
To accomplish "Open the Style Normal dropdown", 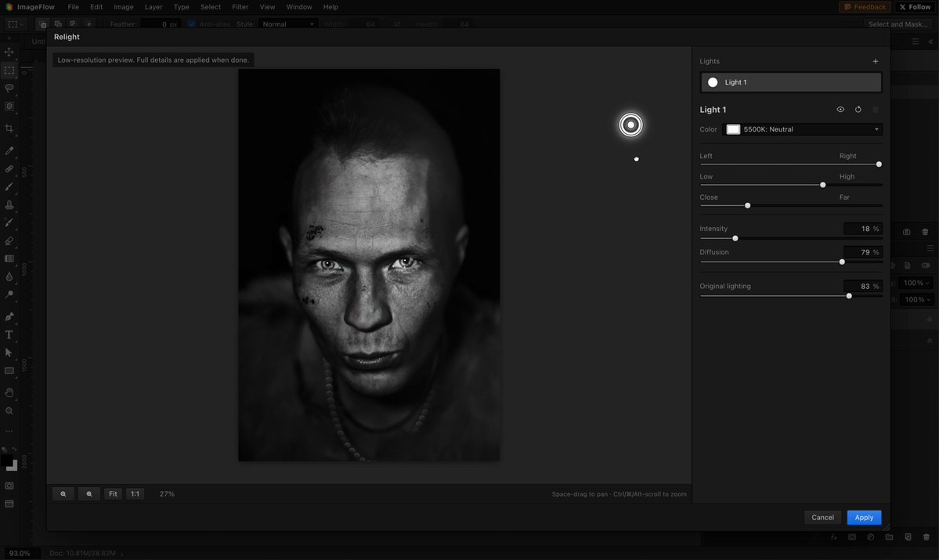I will click(x=288, y=24).
